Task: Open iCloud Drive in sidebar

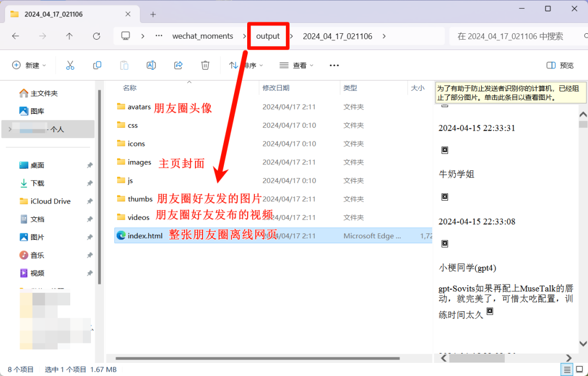Action: coord(50,201)
